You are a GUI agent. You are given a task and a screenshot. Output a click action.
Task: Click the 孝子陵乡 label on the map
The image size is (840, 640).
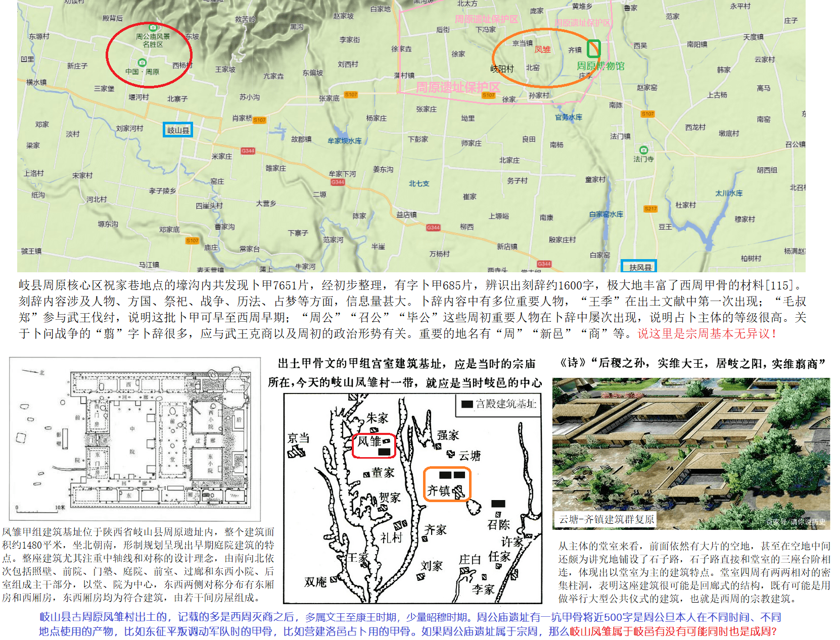pos(162,191)
